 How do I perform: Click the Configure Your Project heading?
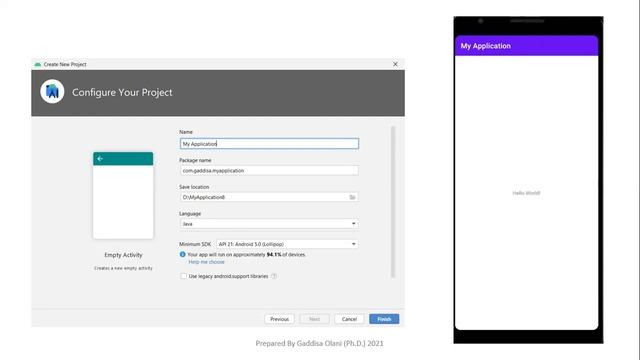tap(122, 92)
